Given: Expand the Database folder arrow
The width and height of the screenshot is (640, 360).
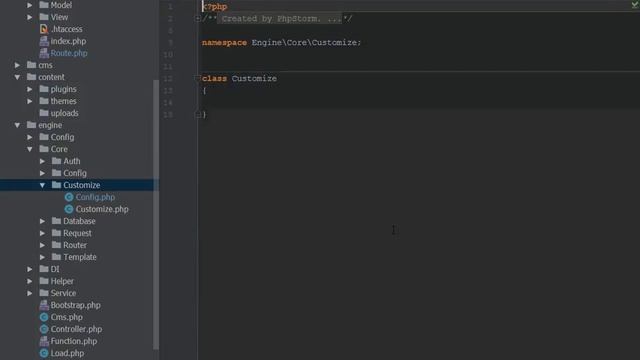Looking at the screenshot, I should tap(42, 221).
